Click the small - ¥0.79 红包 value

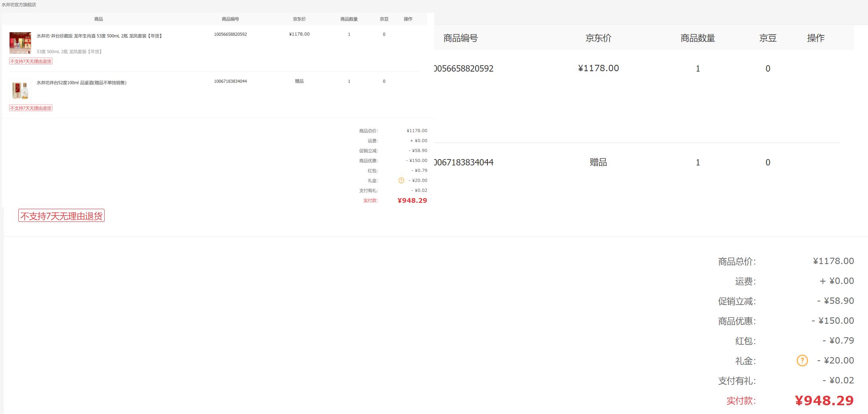coord(419,171)
